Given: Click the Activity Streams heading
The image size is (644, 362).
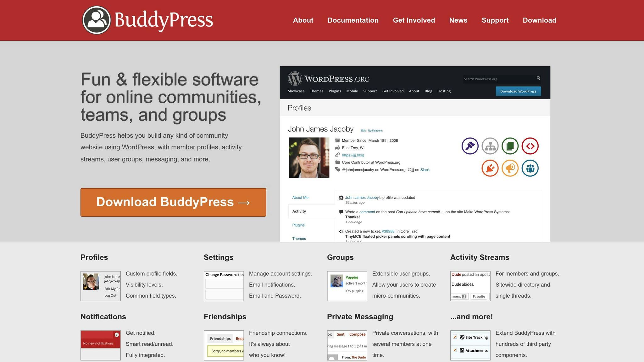Looking at the screenshot, I should [480, 257].
